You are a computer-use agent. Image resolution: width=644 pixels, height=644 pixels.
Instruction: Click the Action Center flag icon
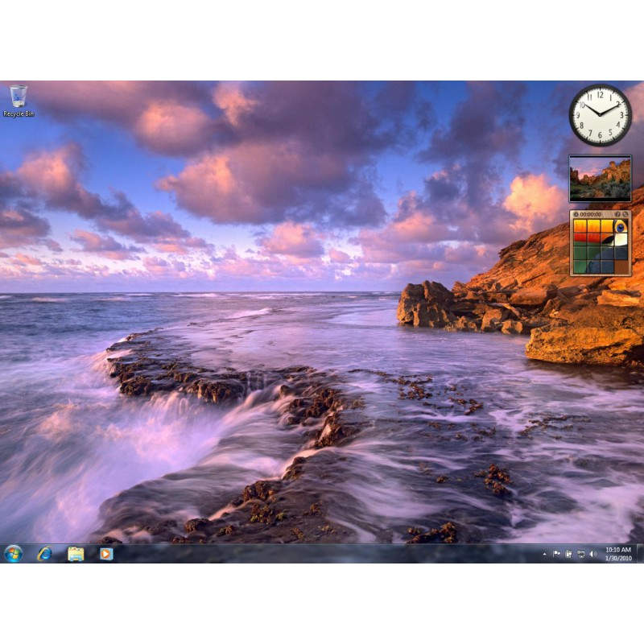click(x=556, y=554)
